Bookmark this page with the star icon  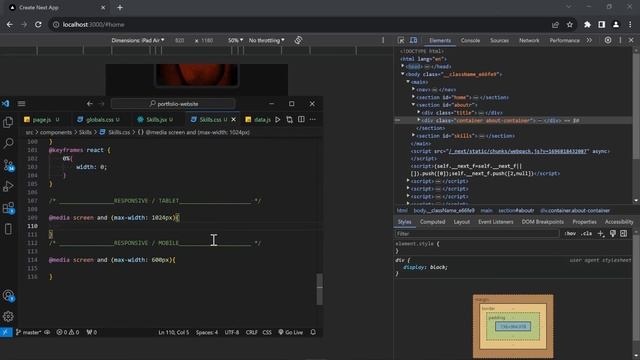point(570,24)
